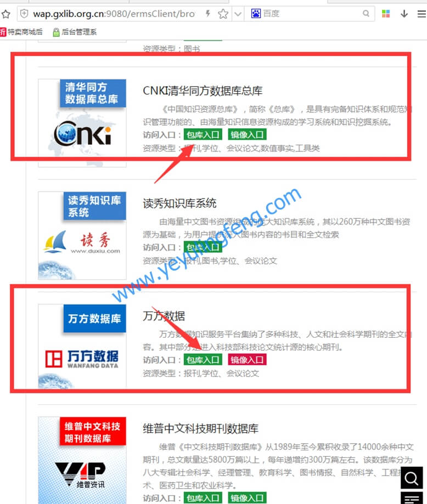Click the 读秀 duxiu.com logo thumbnail
Screen dimensions: 427x504
coord(82,236)
